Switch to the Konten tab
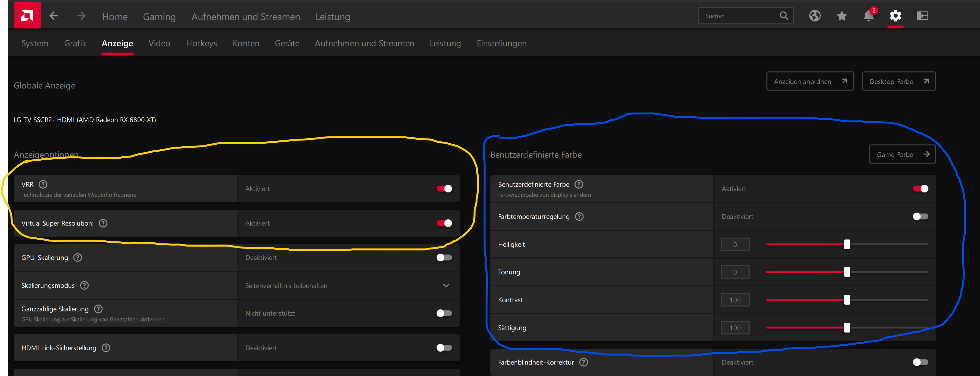The image size is (980, 376). tap(246, 43)
